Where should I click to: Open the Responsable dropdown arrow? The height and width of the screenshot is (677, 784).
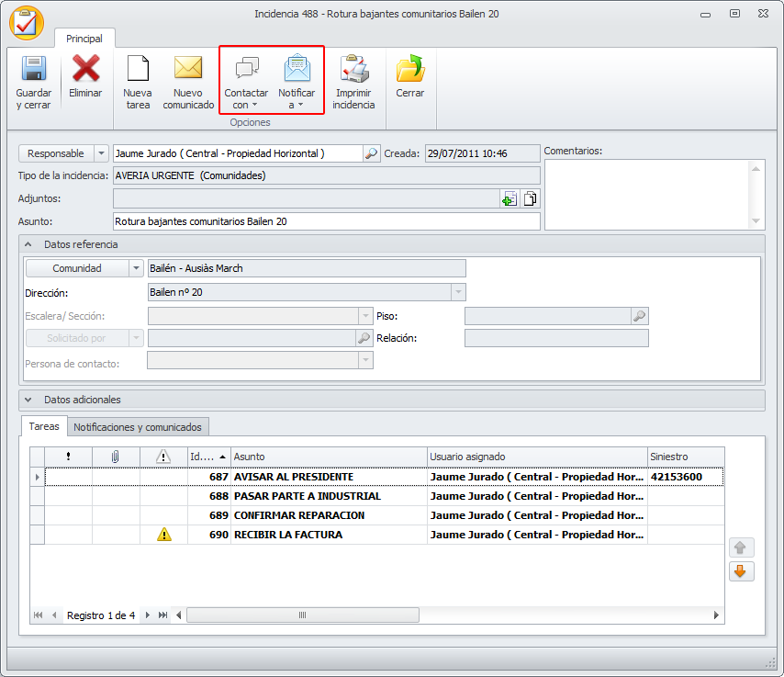tap(101, 153)
